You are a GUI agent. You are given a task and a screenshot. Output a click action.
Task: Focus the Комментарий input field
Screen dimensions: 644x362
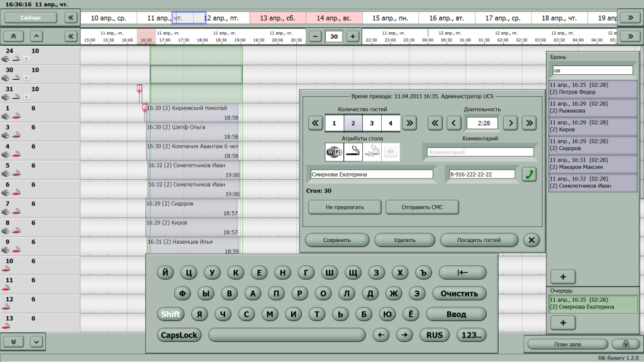(480, 152)
